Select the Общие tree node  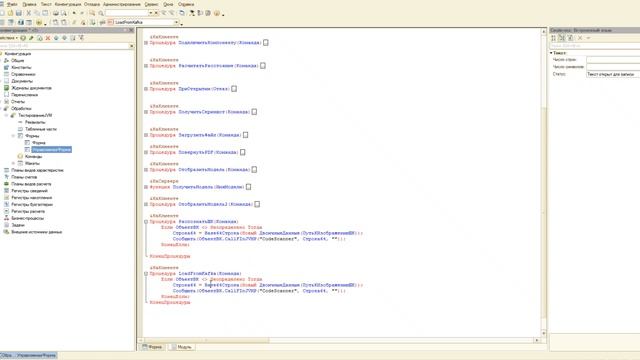17,60
